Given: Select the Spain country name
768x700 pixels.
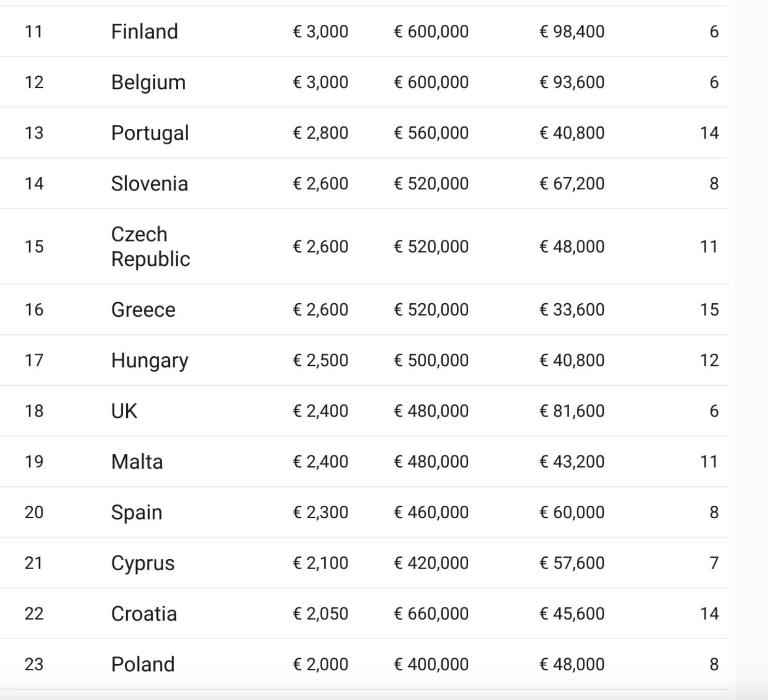Looking at the screenshot, I should (137, 513).
